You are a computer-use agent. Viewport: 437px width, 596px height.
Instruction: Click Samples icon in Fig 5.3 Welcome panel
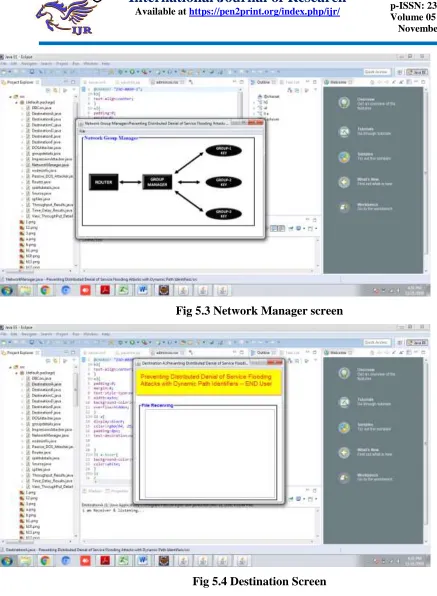pyautogui.click(x=344, y=157)
